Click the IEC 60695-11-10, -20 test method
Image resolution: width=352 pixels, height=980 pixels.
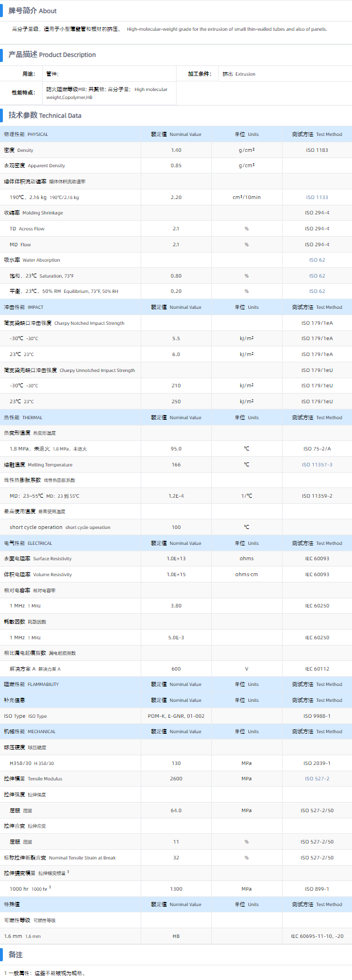coord(317,936)
